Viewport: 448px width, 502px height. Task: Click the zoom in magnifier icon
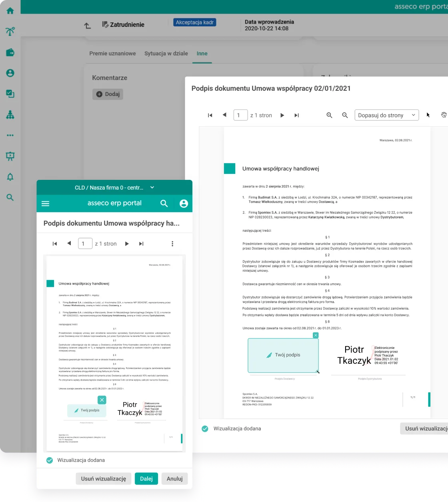click(329, 115)
